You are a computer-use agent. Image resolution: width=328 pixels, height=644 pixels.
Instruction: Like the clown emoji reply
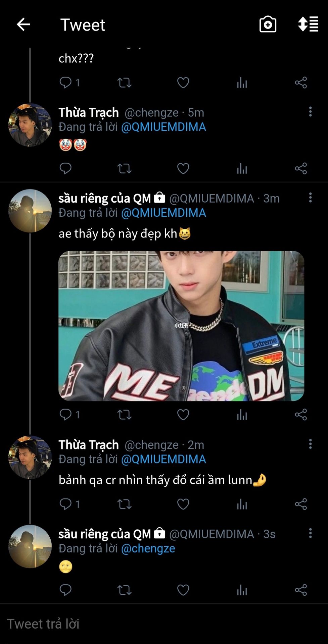(x=183, y=168)
